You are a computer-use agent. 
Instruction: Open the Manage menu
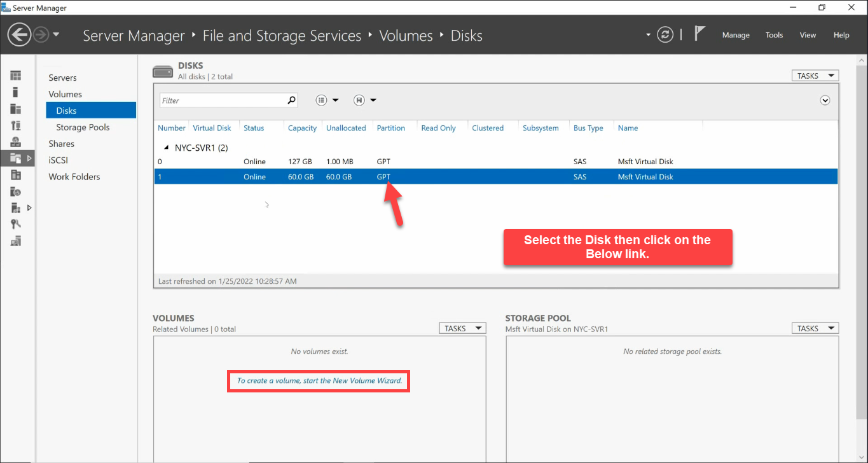click(736, 35)
